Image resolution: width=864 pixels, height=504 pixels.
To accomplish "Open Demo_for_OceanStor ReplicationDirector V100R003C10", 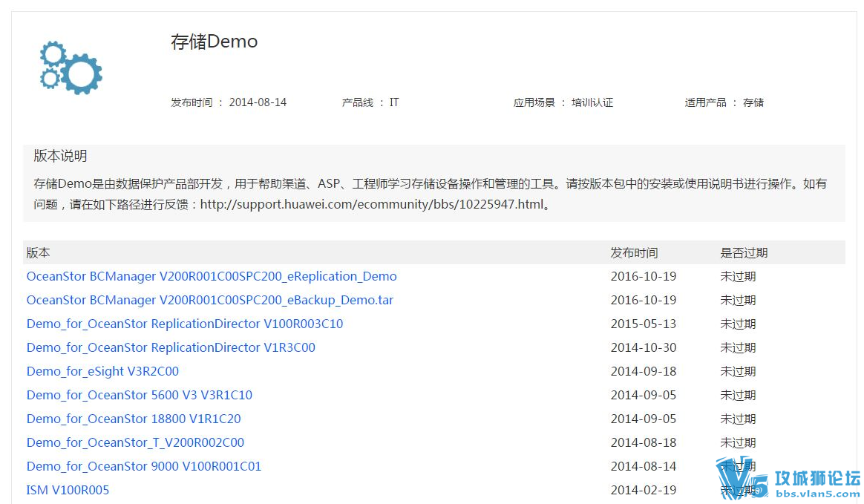I will pyautogui.click(x=185, y=324).
